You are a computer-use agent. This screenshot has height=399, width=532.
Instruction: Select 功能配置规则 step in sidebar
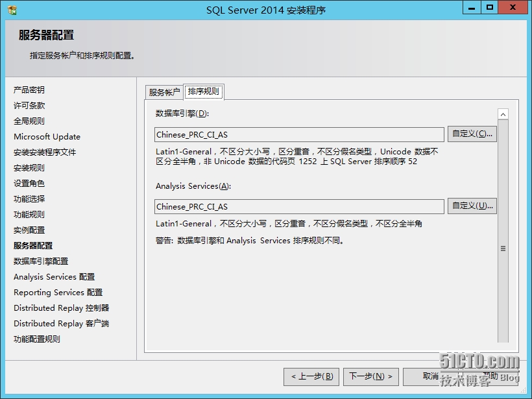tap(37, 339)
